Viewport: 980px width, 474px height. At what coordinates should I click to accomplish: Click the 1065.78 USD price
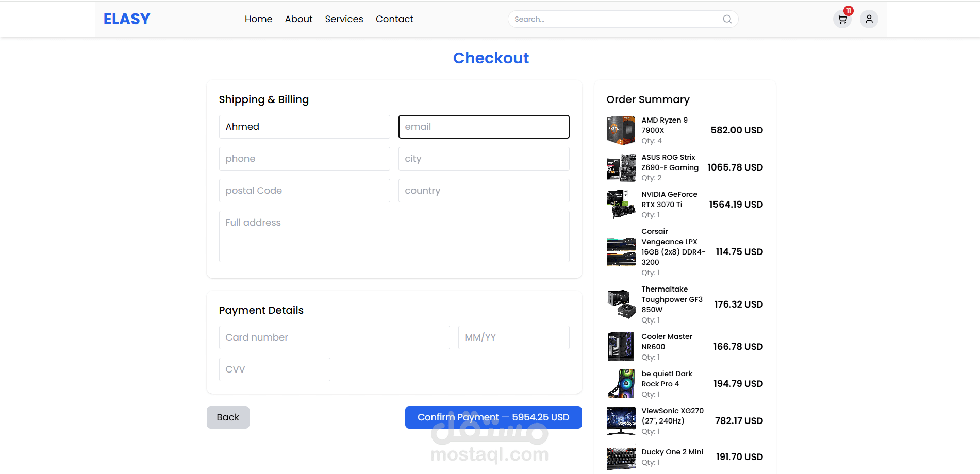tap(735, 167)
